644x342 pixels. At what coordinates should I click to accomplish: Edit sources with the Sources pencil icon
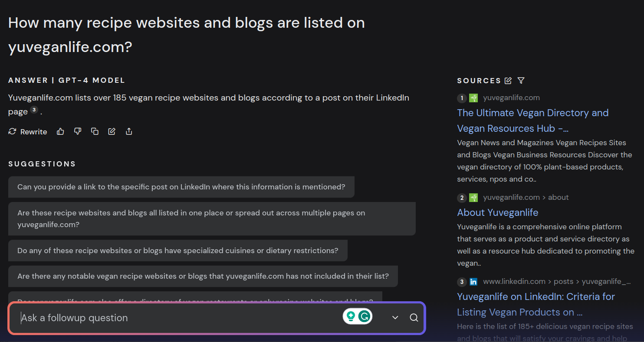[x=508, y=81]
